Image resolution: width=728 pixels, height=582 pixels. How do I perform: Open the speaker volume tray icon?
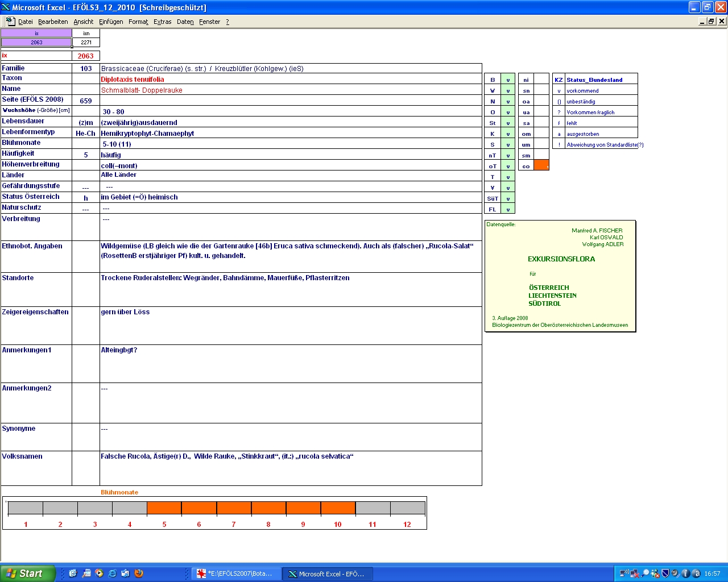pos(675,573)
